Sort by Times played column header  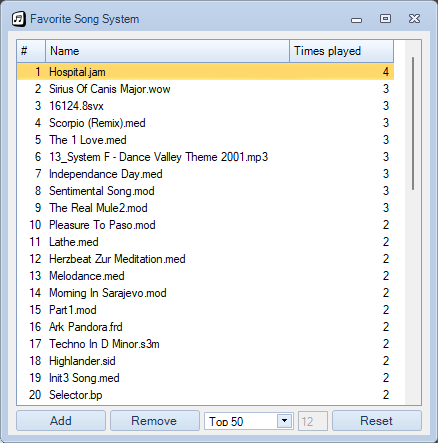click(x=341, y=51)
